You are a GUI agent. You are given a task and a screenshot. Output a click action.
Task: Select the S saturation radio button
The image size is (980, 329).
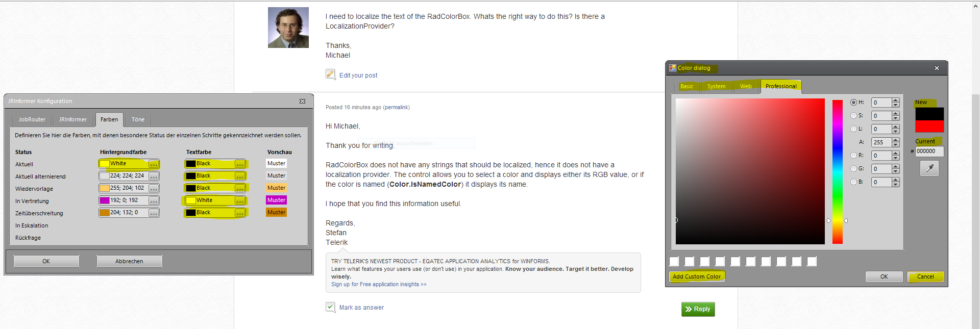853,115
